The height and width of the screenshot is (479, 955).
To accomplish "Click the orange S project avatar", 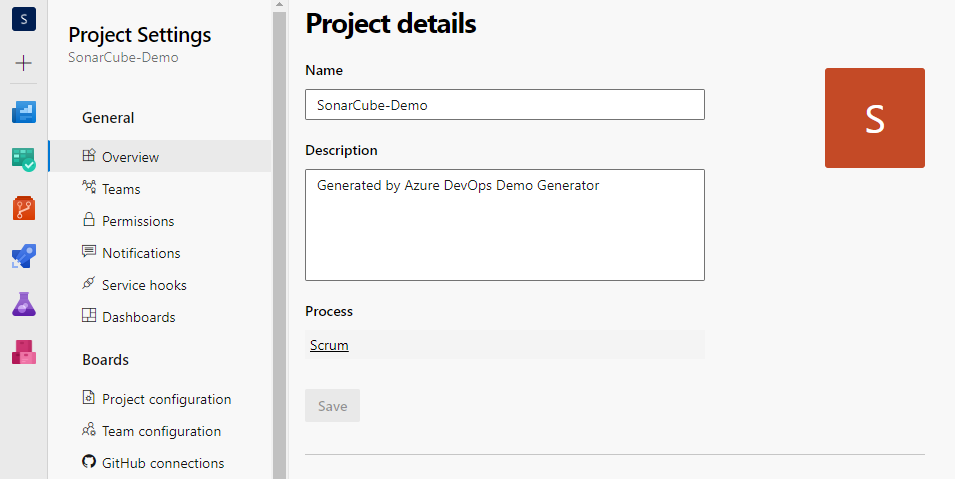I will pyautogui.click(x=875, y=118).
